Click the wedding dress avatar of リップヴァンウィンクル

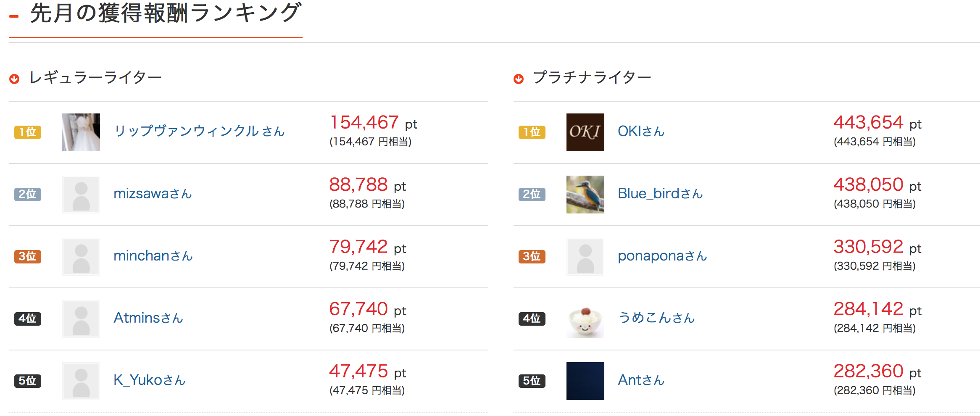[81, 132]
